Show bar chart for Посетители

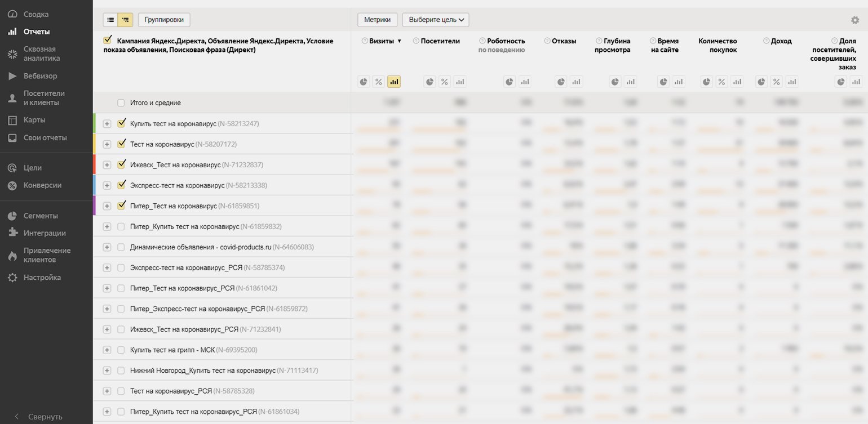(460, 82)
